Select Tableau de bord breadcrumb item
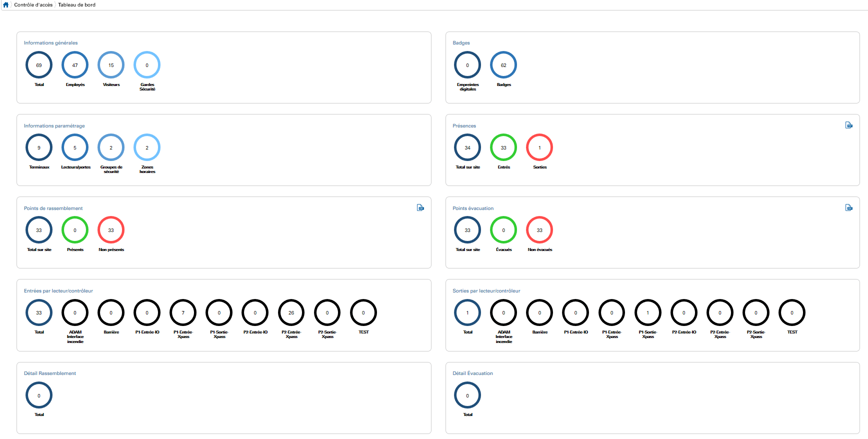This screenshot has height=439, width=868. point(76,4)
